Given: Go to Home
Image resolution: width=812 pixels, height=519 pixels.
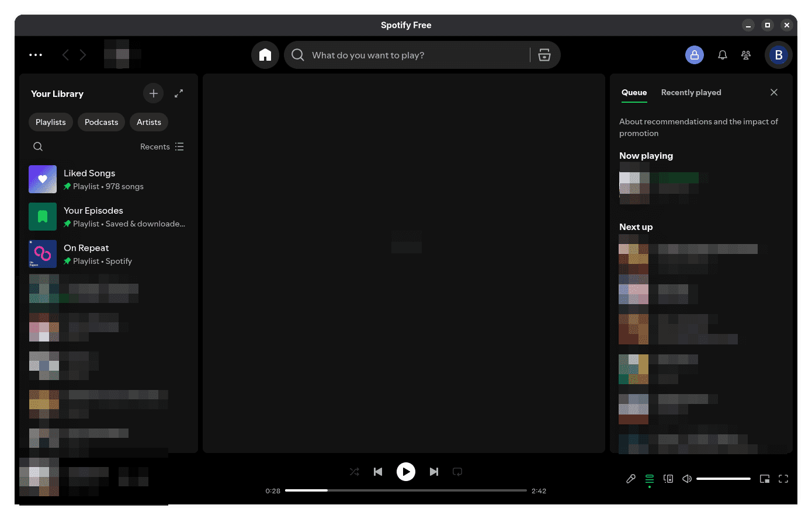Looking at the screenshot, I should click(265, 54).
